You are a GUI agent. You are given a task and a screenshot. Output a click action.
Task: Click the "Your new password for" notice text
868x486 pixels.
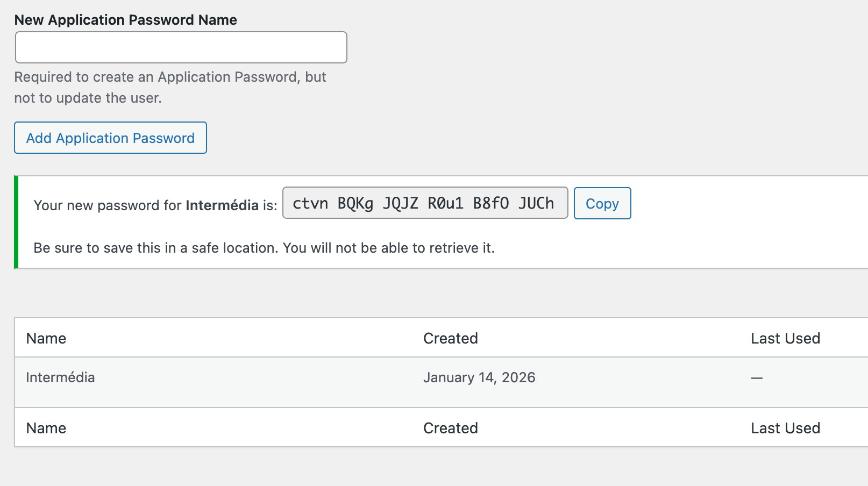(108, 205)
